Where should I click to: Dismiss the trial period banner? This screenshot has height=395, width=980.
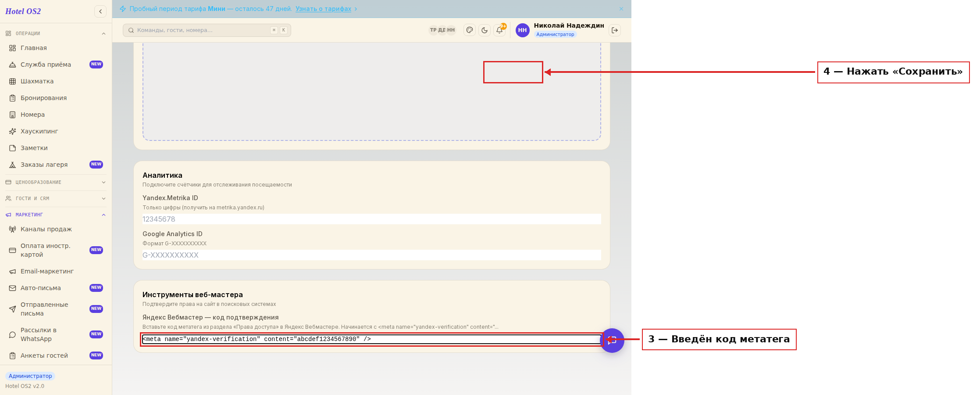[x=621, y=9]
